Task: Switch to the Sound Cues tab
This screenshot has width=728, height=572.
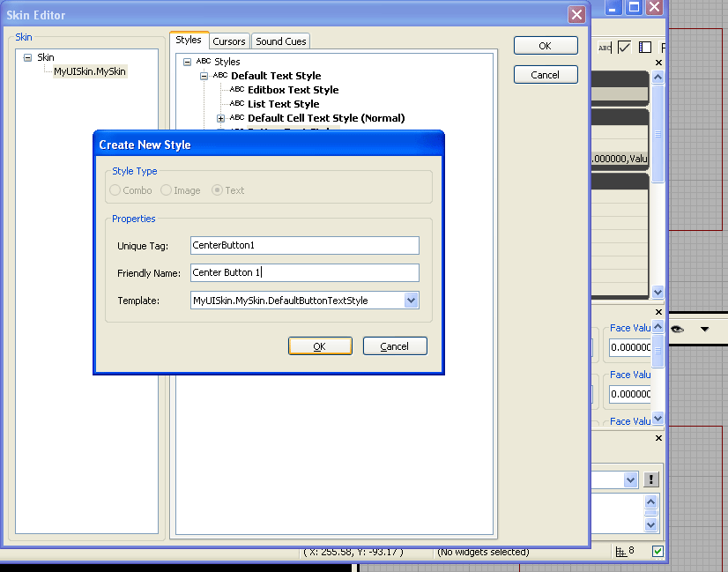Action: 280,41
